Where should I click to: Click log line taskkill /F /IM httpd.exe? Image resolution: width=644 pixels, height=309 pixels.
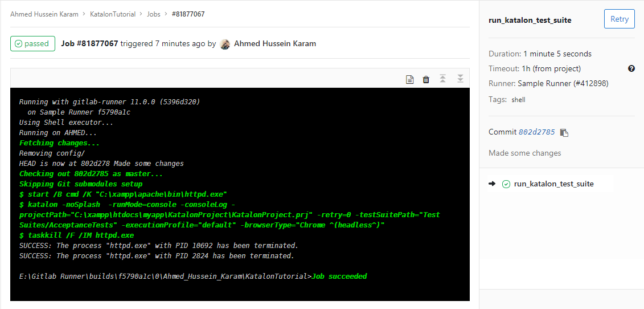pyautogui.click(x=76, y=235)
